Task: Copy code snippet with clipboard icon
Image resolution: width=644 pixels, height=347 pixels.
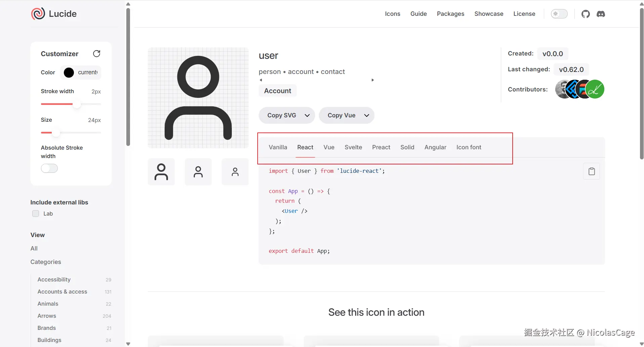Action: click(x=592, y=171)
